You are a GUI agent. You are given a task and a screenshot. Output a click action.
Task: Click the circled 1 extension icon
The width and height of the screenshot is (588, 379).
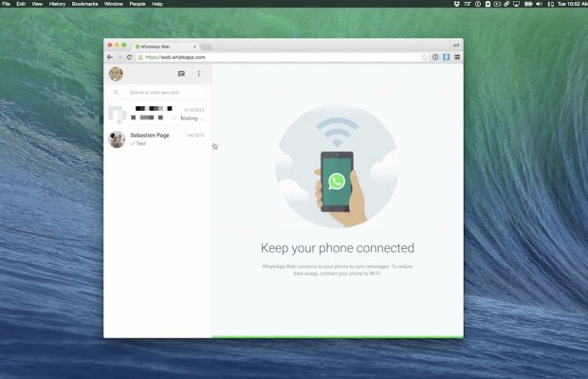pos(435,57)
